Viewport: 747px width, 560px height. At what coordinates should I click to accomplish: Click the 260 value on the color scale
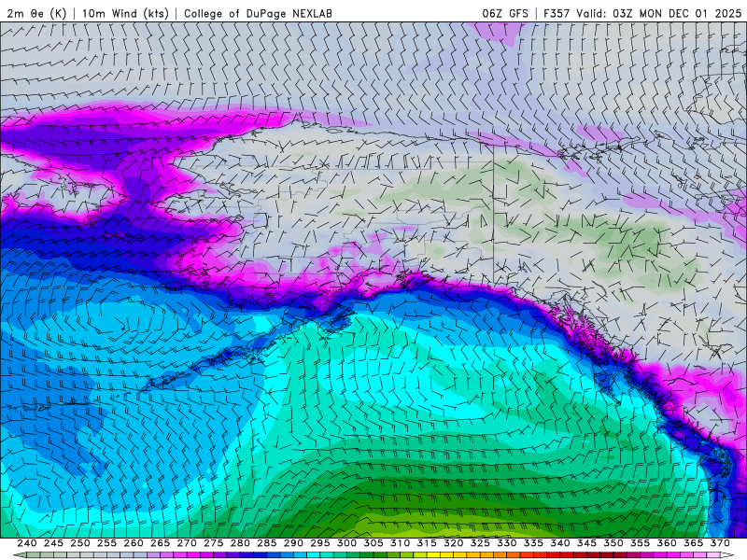(x=134, y=543)
